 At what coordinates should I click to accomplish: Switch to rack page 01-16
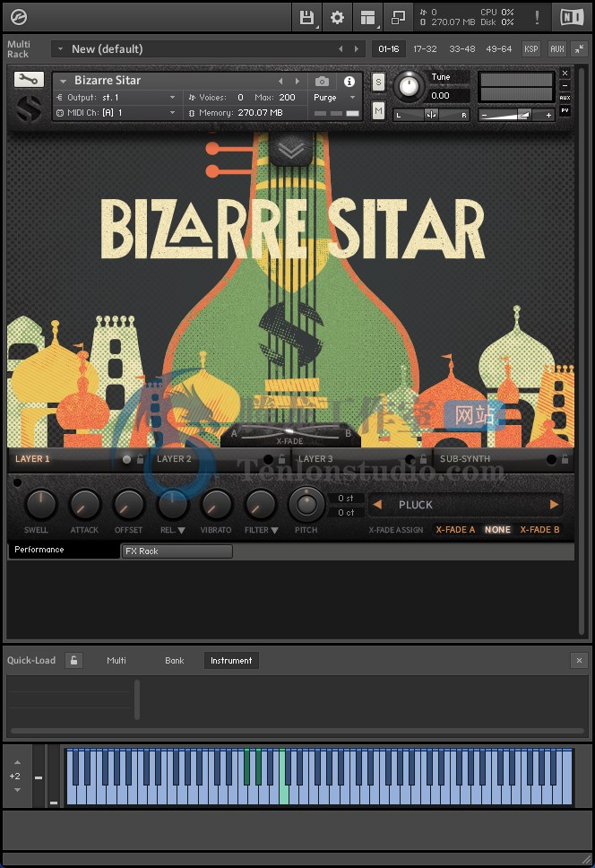coord(389,49)
